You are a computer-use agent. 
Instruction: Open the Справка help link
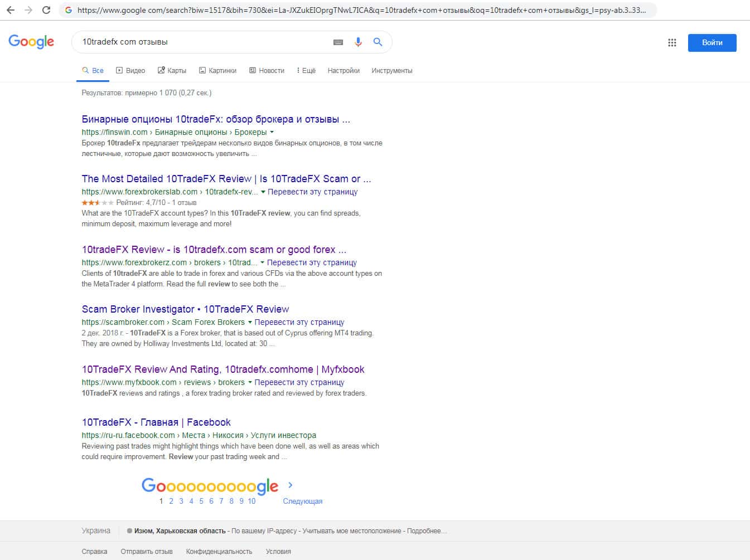tap(94, 552)
